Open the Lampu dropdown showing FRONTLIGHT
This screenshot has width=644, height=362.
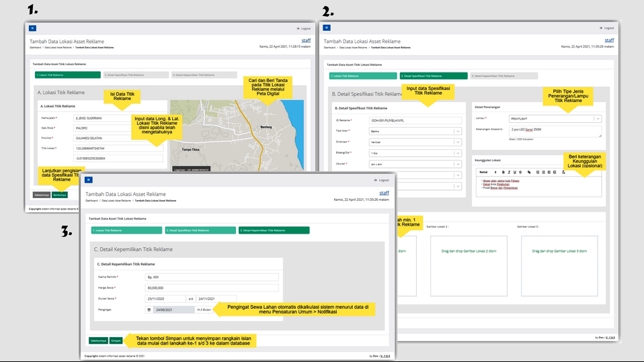coord(555,119)
